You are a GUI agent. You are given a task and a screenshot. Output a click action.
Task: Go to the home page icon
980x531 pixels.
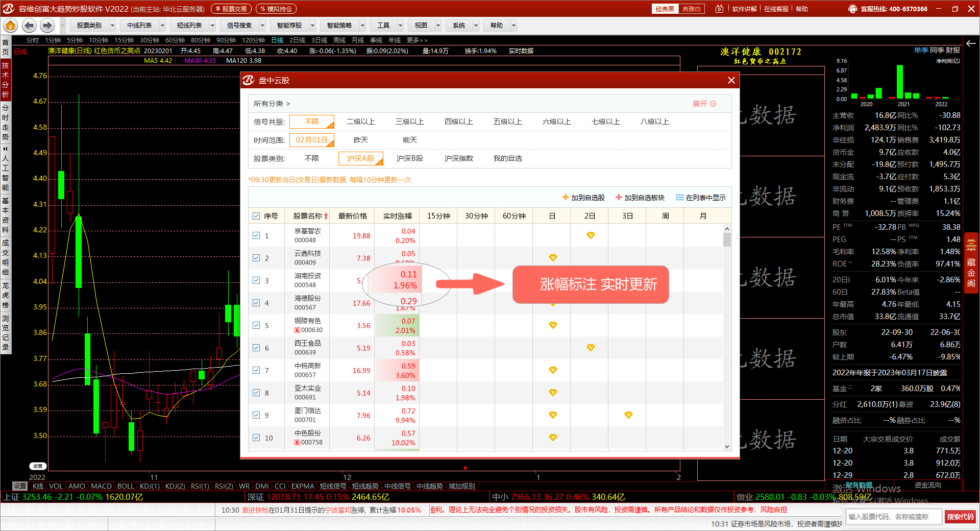10,25
